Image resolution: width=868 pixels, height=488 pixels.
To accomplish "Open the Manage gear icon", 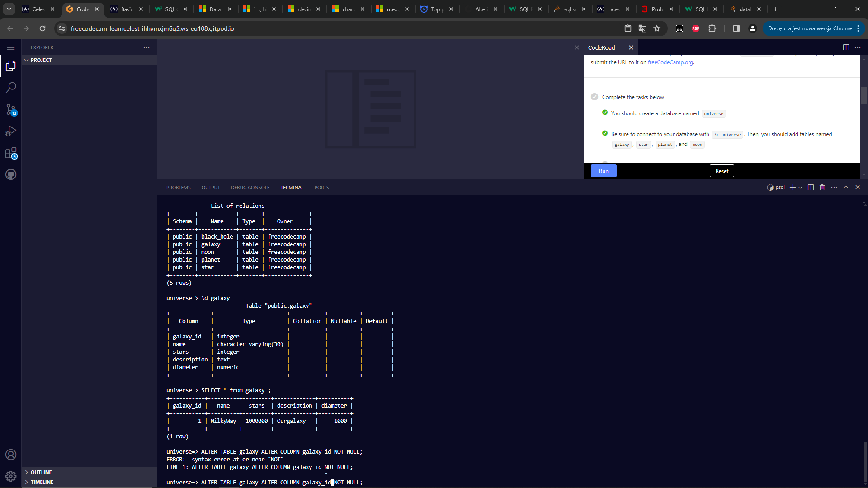I will (x=11, y=476).
